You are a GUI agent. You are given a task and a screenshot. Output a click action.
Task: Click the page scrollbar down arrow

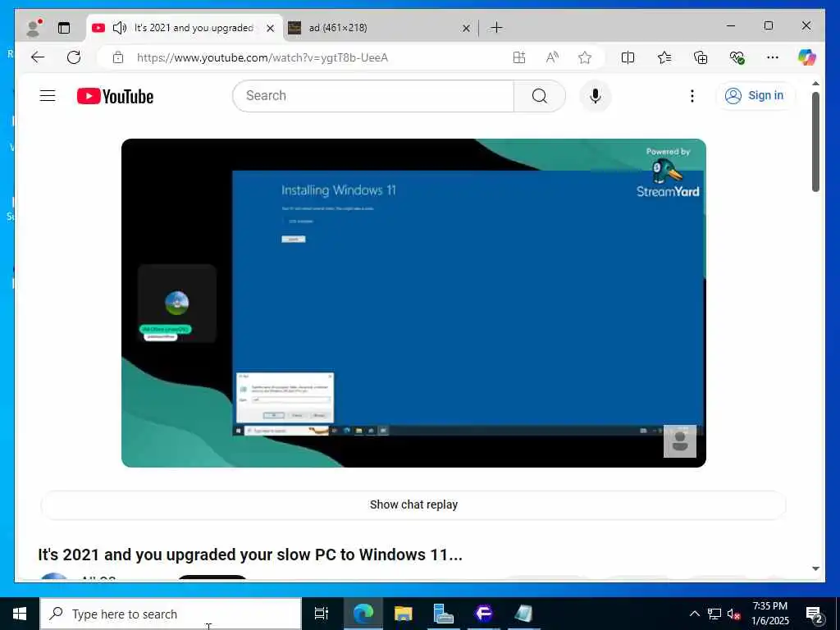click(x=815, y=568)
